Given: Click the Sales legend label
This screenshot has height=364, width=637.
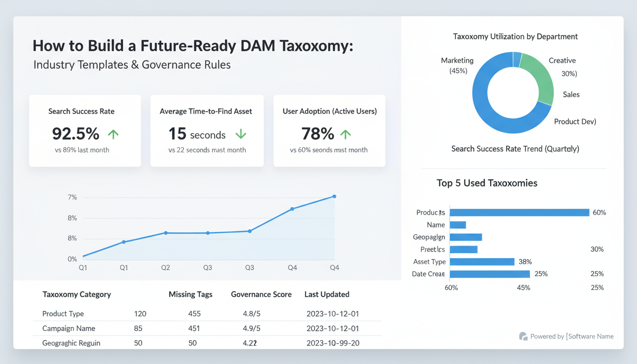Looking at the screenshot, I should [x=571, y=94].
